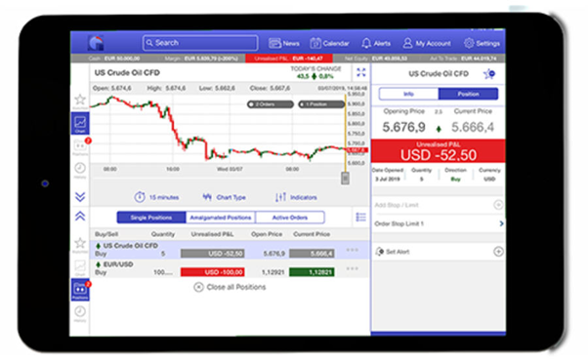
Task: Click the Current Price column header
Action: [312, 234]
